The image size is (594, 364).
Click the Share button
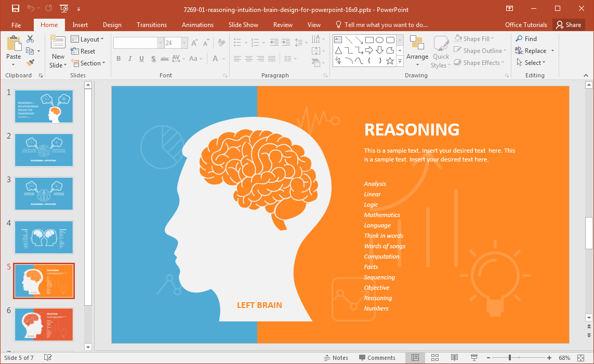click(x=568, y=25)
